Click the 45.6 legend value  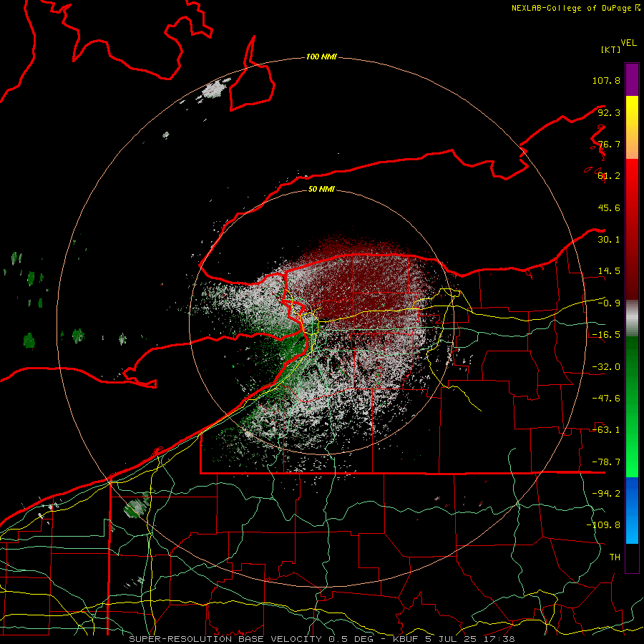609,208
